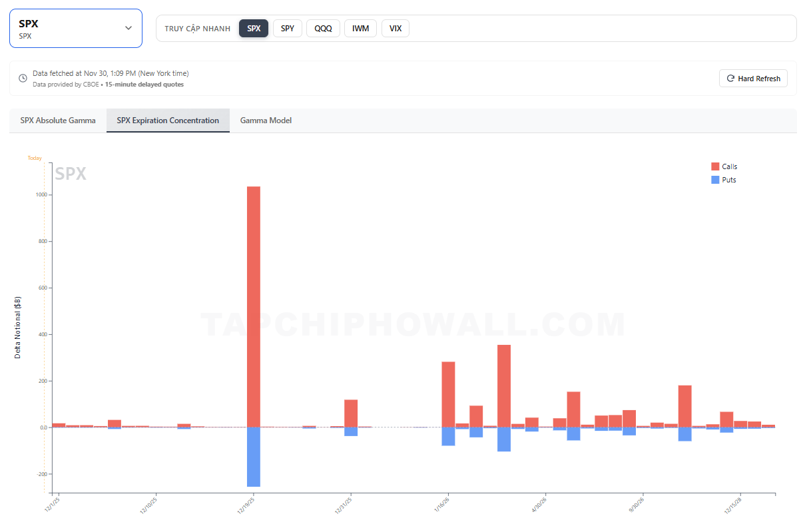Select SPX Expiration Concentration tab
Image resolution: width=803 pixels, height=532 pixels.
(168, 121)
